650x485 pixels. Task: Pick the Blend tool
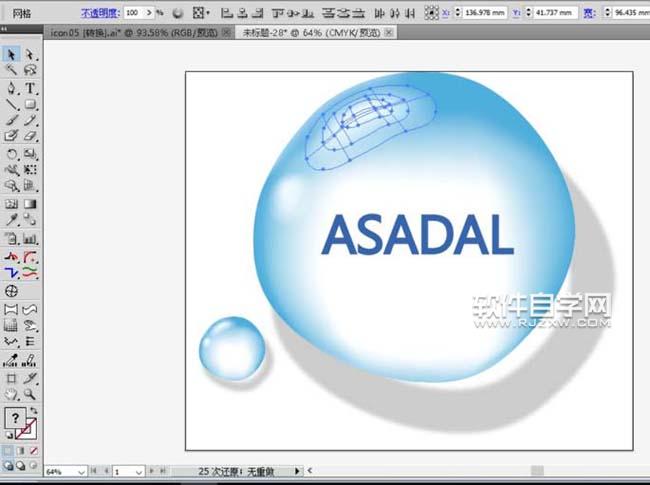pyautogui.click(x=30, y=219)
